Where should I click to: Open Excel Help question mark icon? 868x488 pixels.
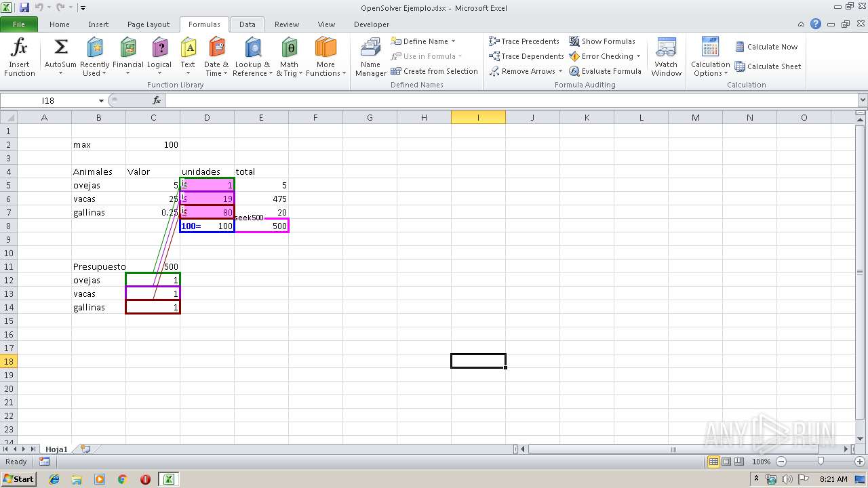click(816, 24)
